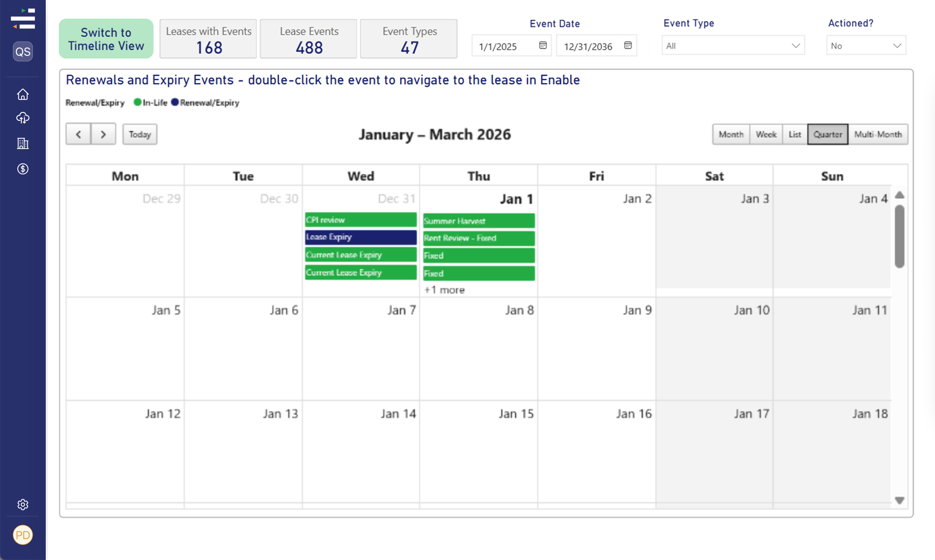The width and height of the screenshot is (935, 560).
Task: Switch to Multi-Month view
Action: 878,134
